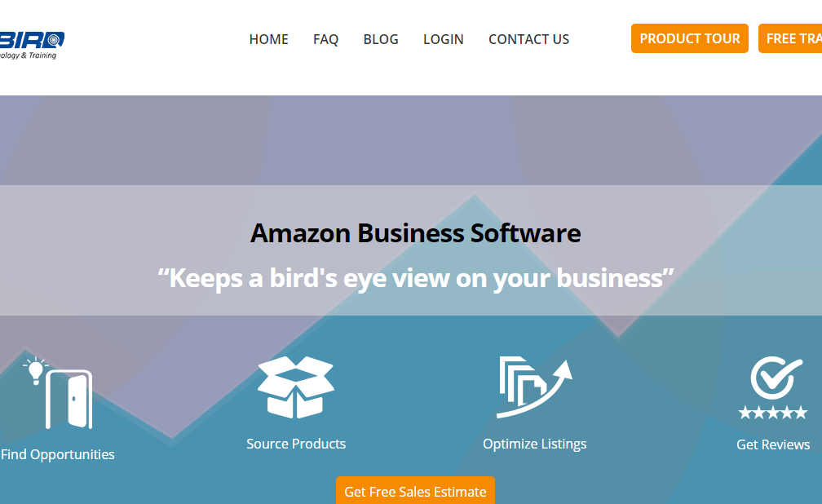This screenshot has height=504, width=822.
Task: Click the Amazon Business Software heading
Action: point(415,233)
